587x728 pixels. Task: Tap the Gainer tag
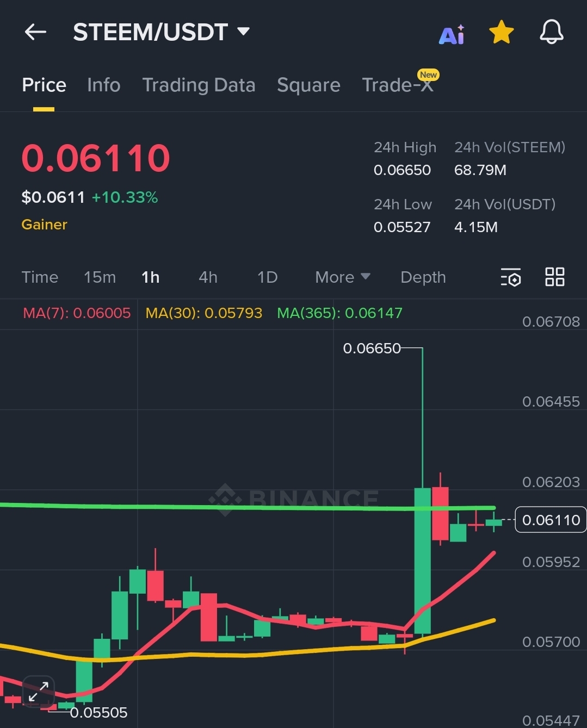point(45,225)
